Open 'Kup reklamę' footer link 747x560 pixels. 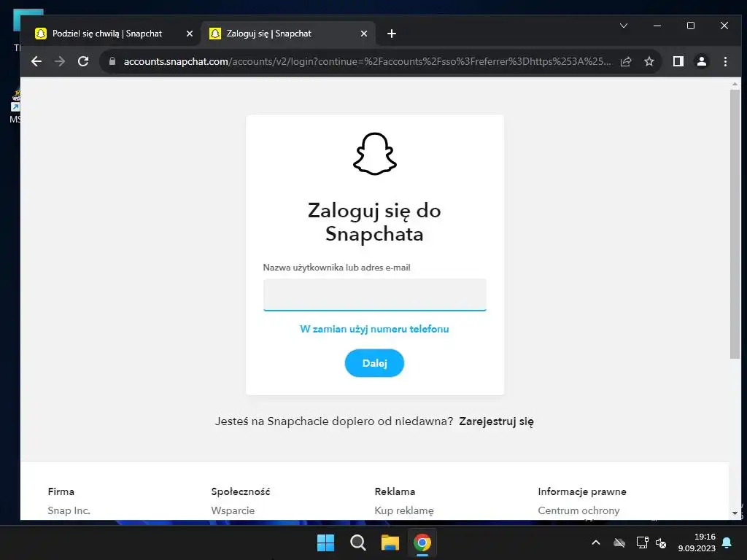[x=404, y=510]
